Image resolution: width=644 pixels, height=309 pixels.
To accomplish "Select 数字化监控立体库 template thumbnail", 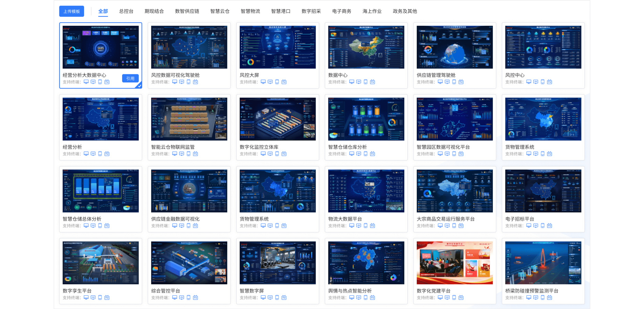I will pos(277,119).
